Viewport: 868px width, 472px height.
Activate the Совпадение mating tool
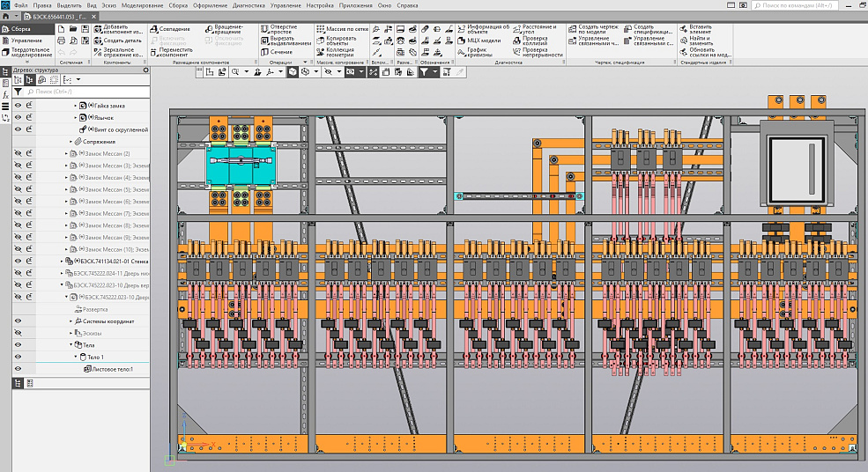coord(174,29)
